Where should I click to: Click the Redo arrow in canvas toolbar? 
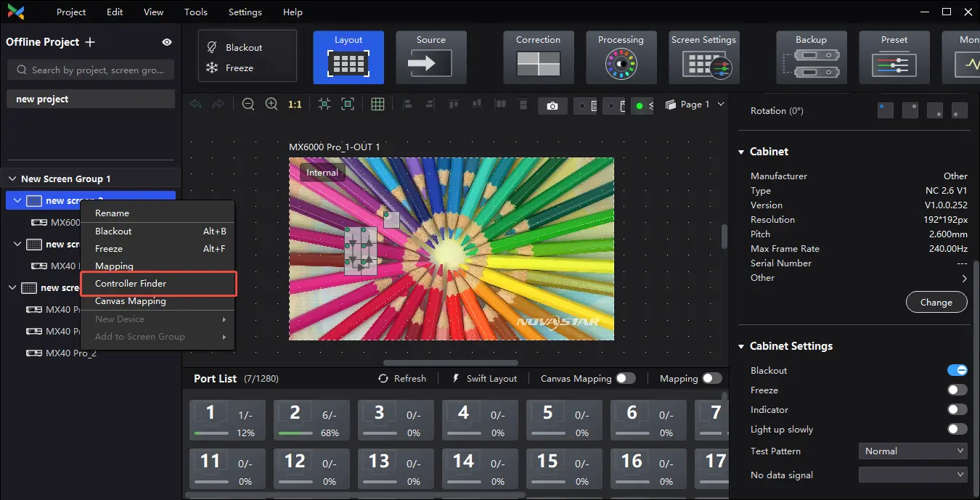pyautogui.click(x=218, y=104)
